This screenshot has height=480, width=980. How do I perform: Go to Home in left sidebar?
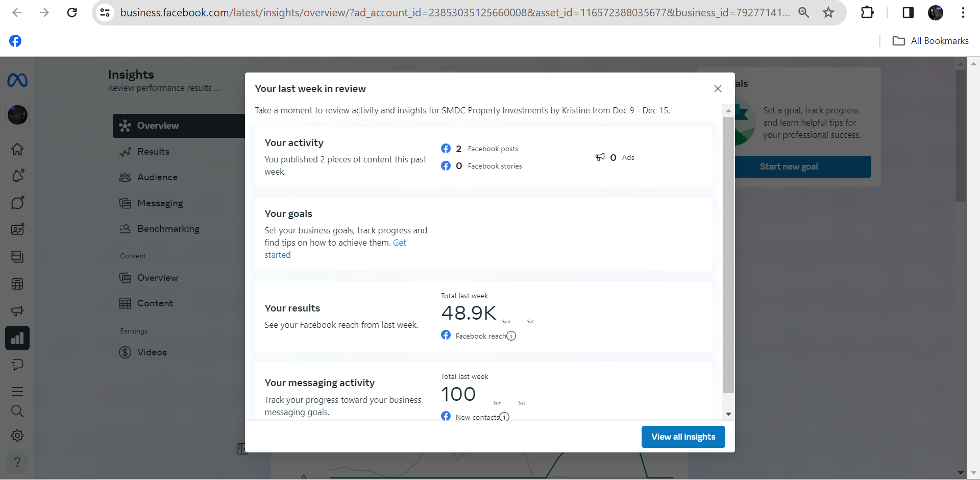(x=17, y=149)
